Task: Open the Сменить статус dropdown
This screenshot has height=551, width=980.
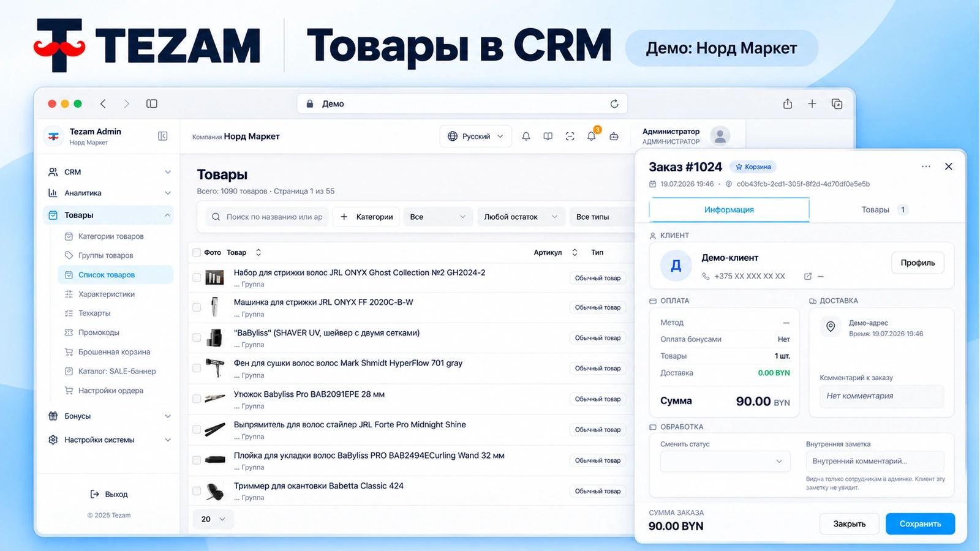Action: (725, 461)
